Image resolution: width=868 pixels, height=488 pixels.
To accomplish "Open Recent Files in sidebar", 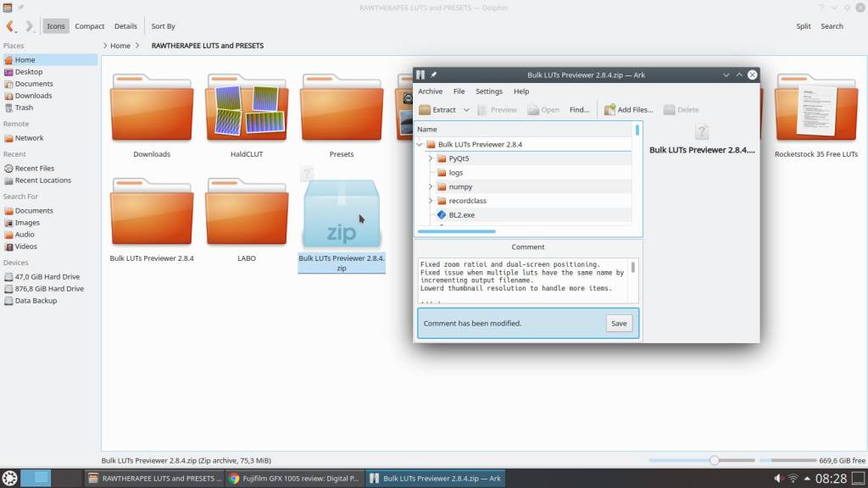I will tap(49, 169).
